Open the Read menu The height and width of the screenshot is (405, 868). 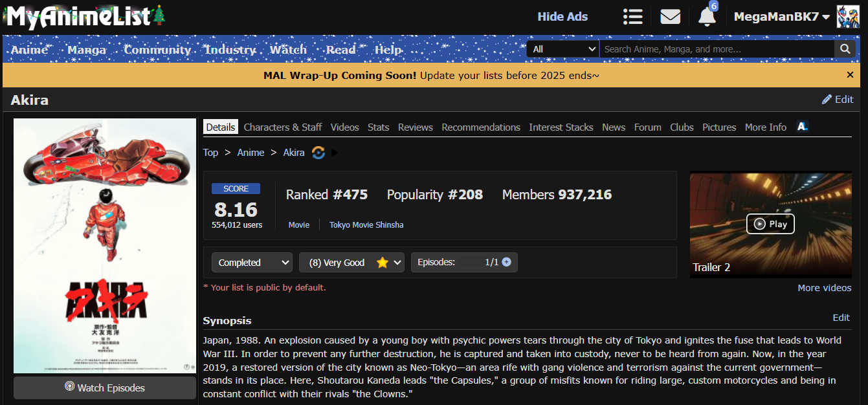(341, 50)
